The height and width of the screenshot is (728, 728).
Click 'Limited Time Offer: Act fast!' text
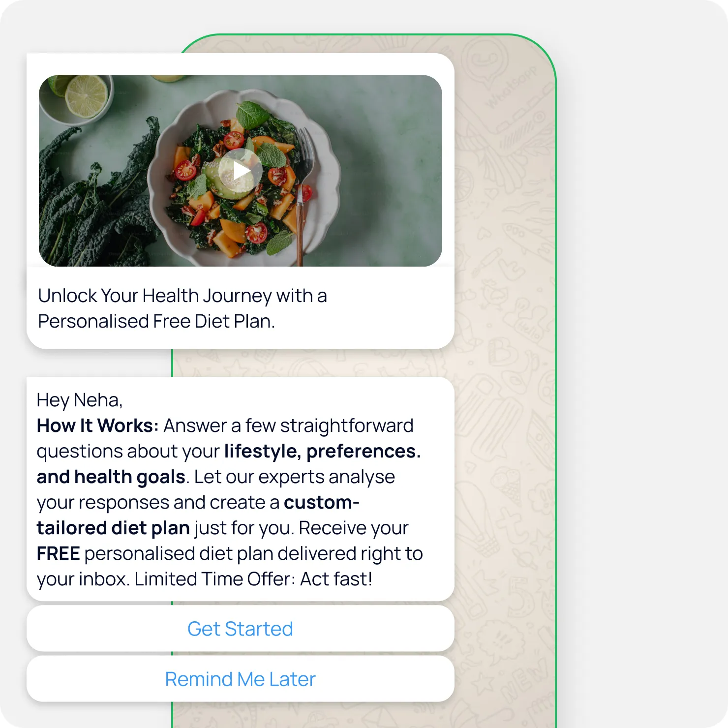(253, 579)
